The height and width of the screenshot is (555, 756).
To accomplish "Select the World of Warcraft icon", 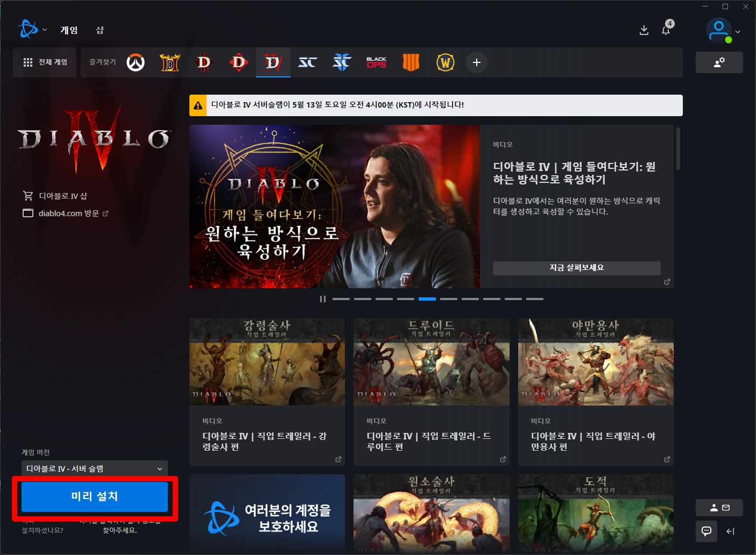I will (x=446, y=62).
